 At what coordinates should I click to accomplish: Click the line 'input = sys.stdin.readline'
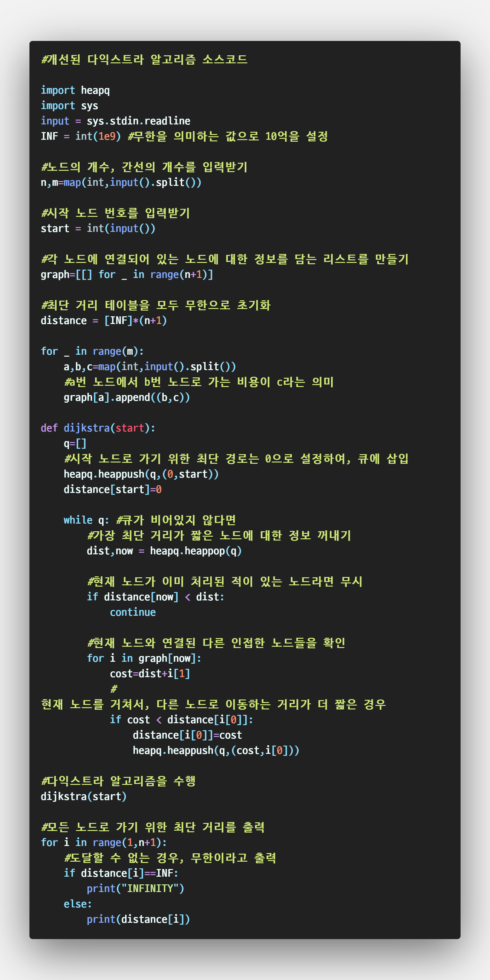pyautogui.click(x=116, y=121)
